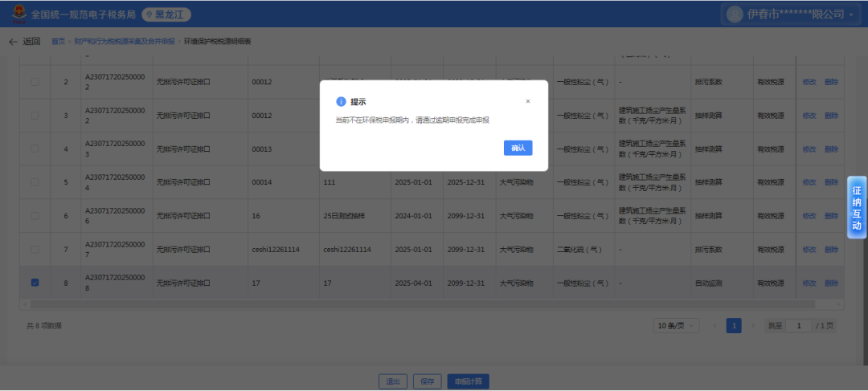Click the user avatar icon in header
868x391 pixels.
tap(735, 14)
